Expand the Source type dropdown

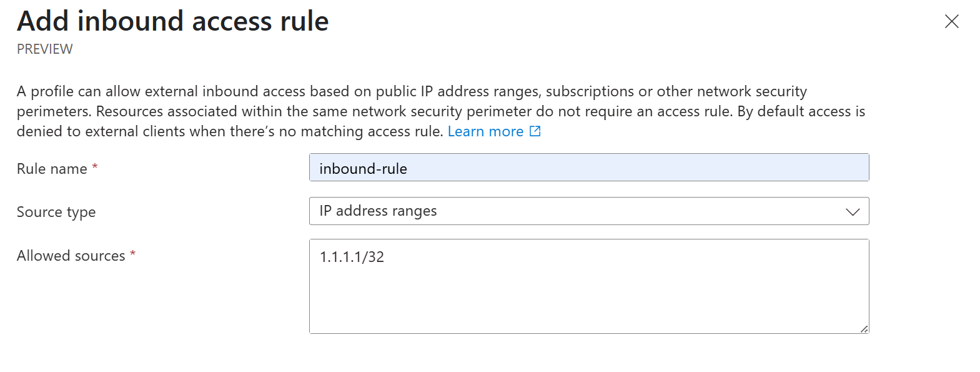pos(588,211)
